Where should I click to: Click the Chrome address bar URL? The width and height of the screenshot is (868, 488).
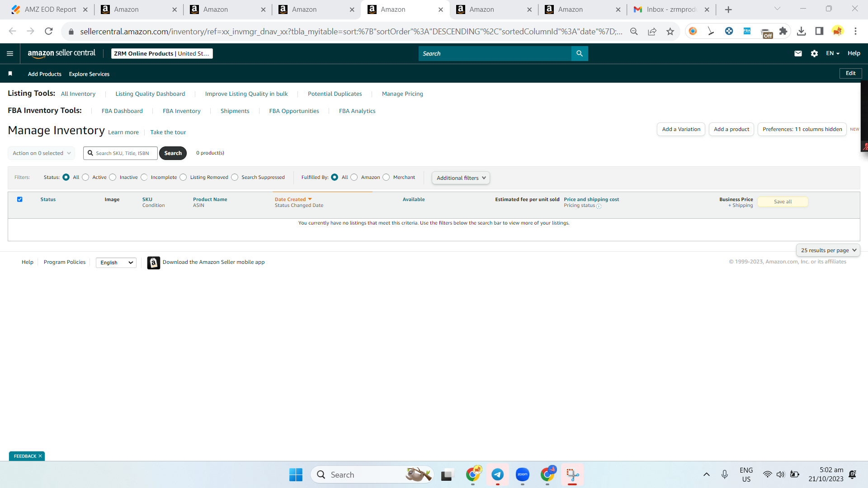tap(351, 32)
